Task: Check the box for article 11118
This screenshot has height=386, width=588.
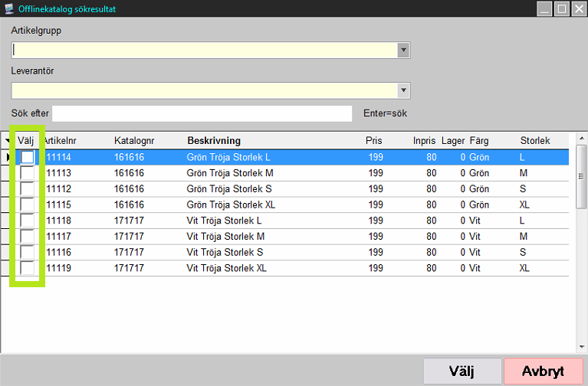Action: 27,221
